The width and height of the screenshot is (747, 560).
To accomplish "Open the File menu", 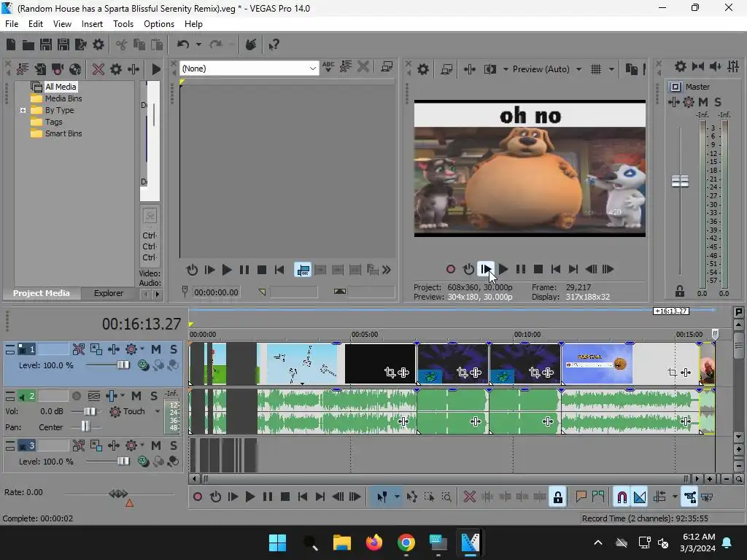I will click(12, 24).
